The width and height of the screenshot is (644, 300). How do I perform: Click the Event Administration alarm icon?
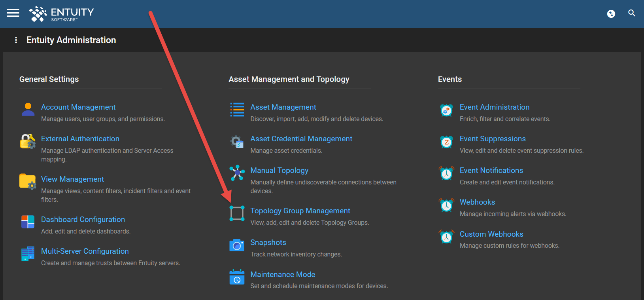point(447,110)
